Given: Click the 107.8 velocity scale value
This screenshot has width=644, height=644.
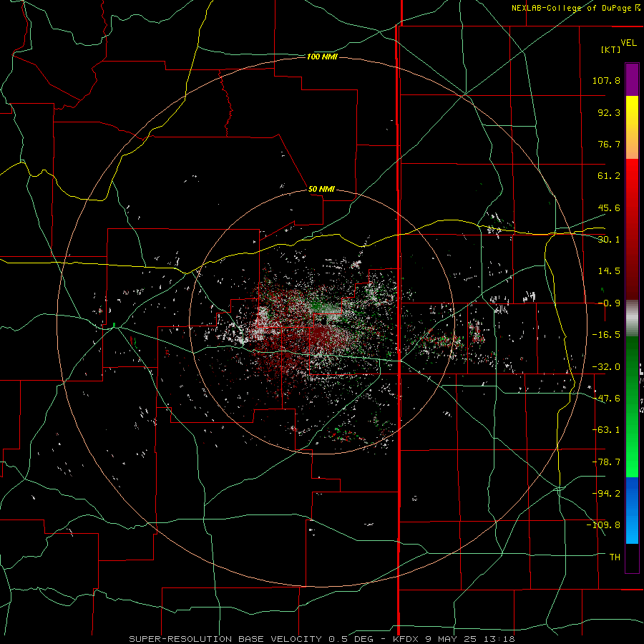Looking at the screenshot, I should [606, 80].
